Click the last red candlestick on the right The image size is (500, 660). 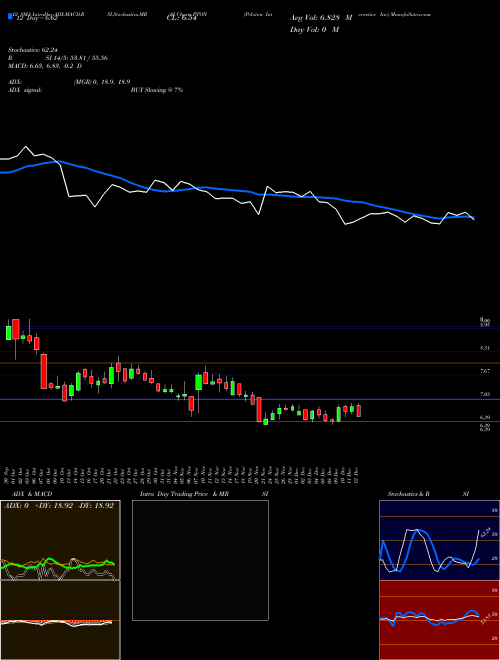point(359,410)
